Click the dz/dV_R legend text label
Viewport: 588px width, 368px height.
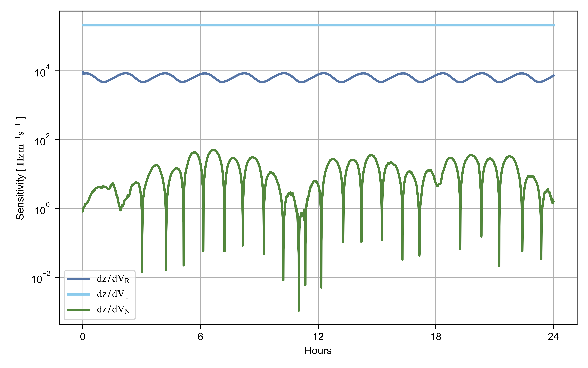(x=113, y=279)
